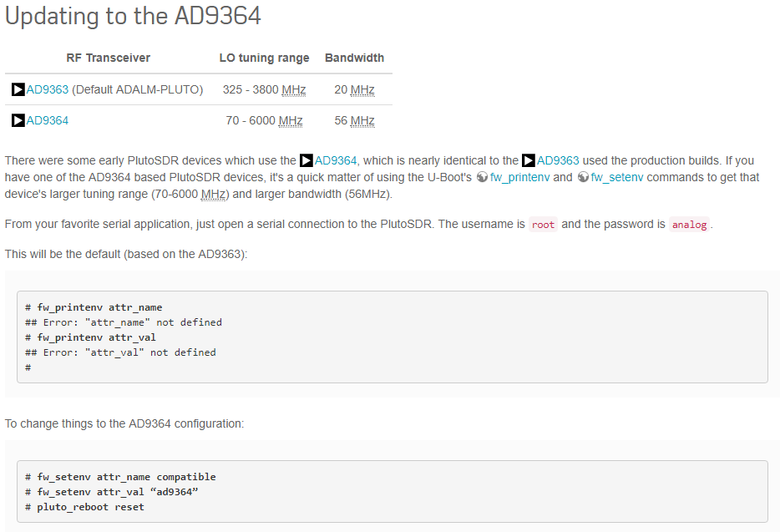Click the '325 - 3800 MHz' cell
This screenshot has height=532, width=780.
pyautogui.click(x=264, y=89)
